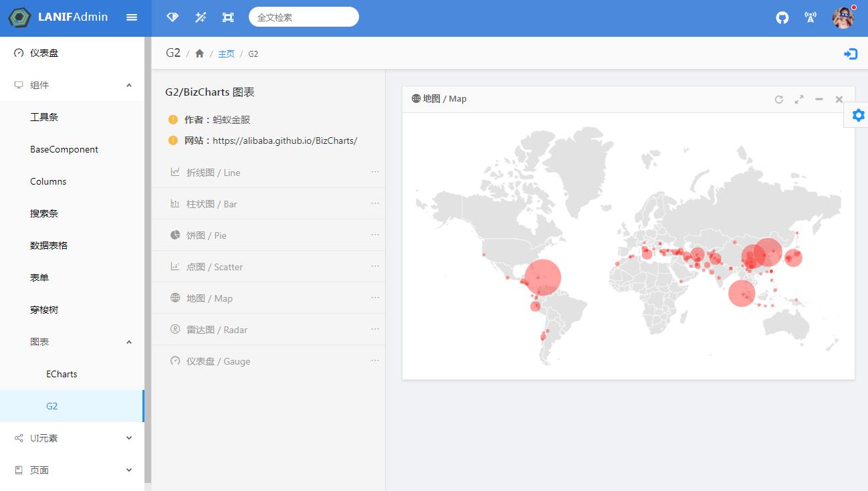Select 搜索条 in the sidebar
The height and width of the screenshot is (491, 868).
click(x=72, y=213)
